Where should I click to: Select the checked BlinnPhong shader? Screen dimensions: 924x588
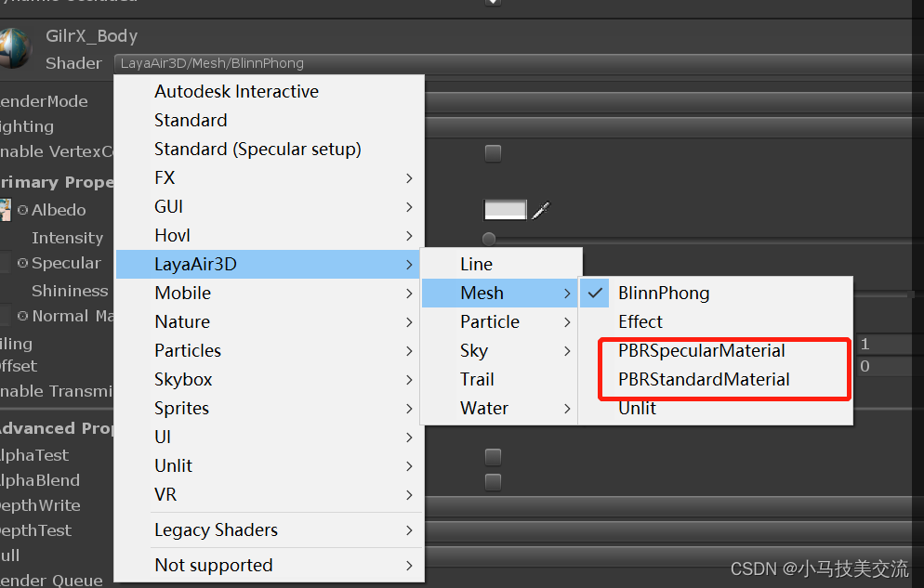716,294
